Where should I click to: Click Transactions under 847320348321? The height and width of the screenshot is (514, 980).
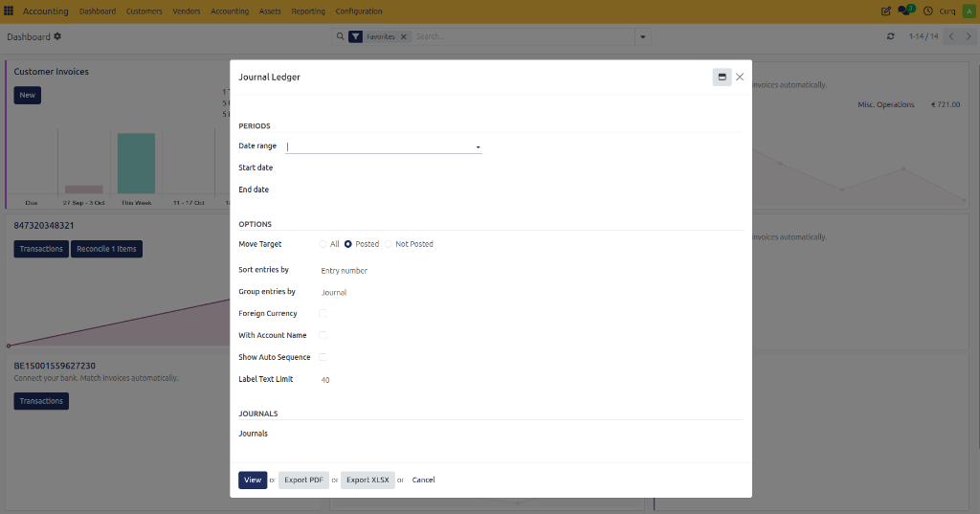41,249
